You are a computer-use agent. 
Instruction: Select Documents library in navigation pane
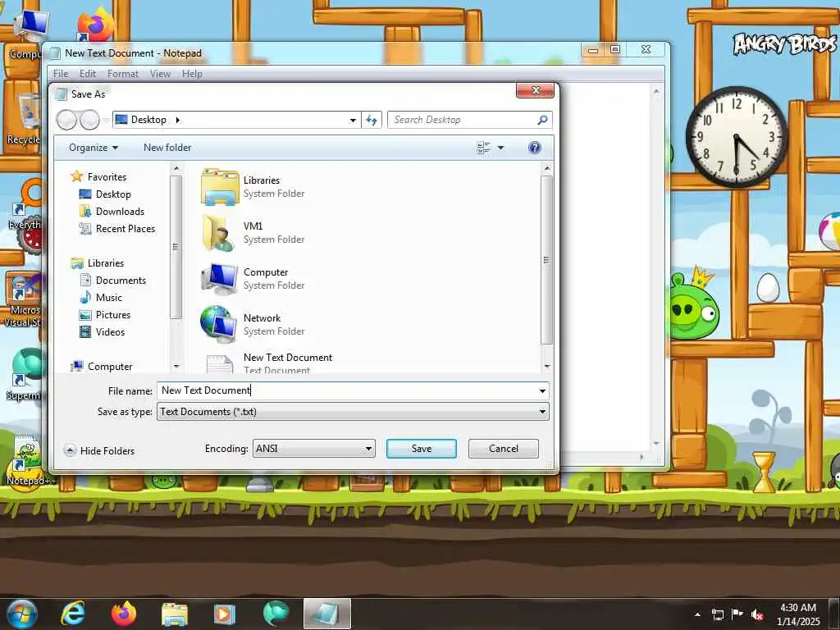pyautogui.click(x=121, y=281)
